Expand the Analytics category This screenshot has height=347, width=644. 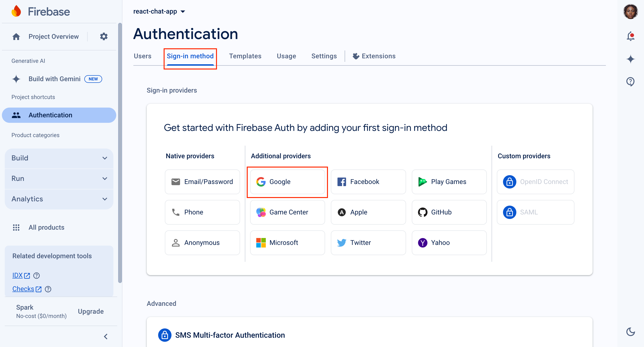tap(59, 199)
